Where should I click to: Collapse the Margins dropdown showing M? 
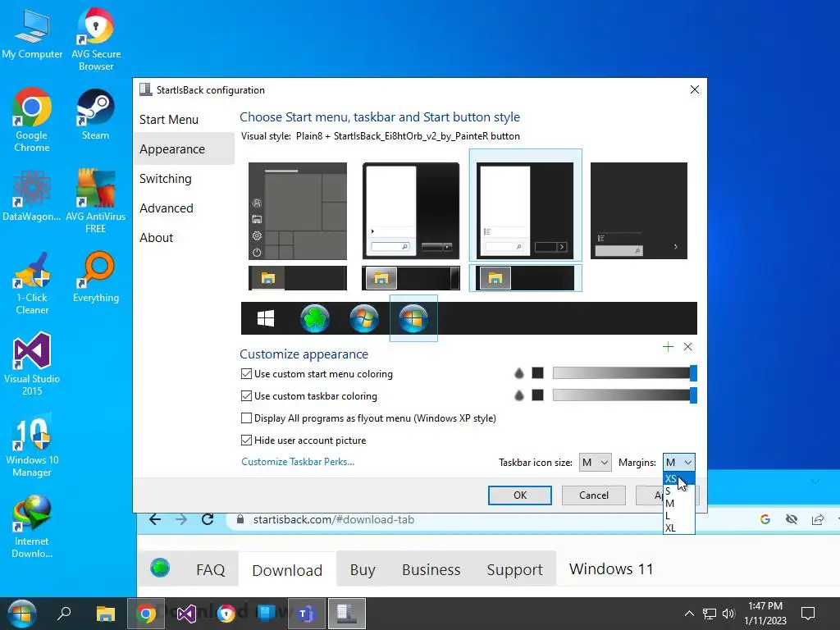pos(678,463)
